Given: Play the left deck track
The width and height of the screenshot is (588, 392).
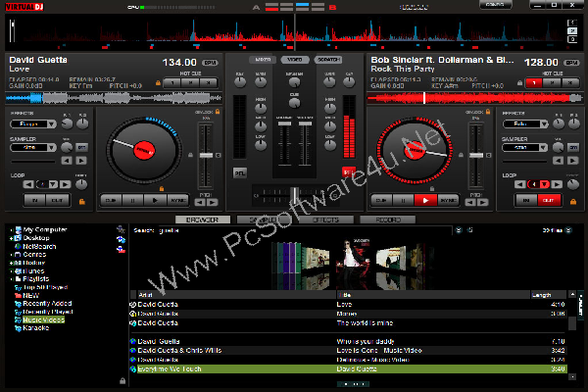Looking at the screenshot, I should tap(155, 200).
